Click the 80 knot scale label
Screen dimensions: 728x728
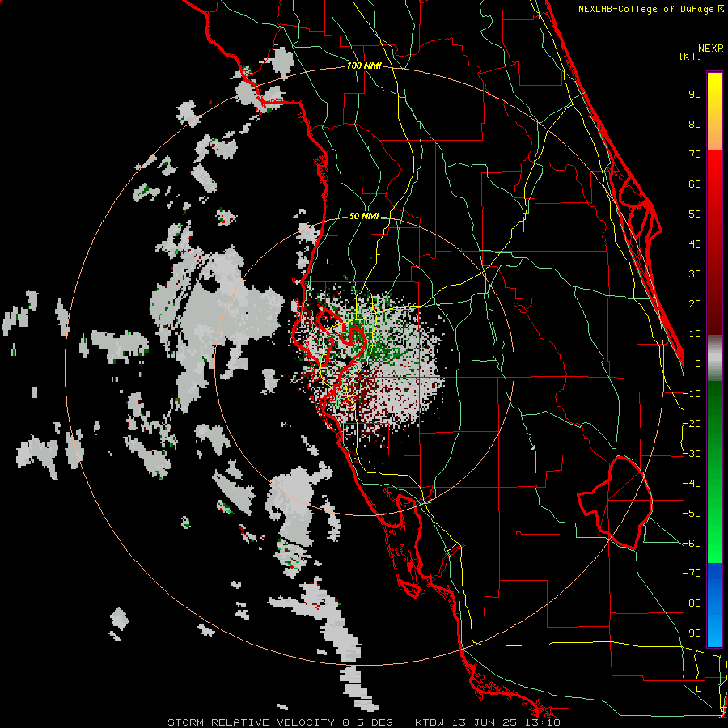[x=695, y=125]
